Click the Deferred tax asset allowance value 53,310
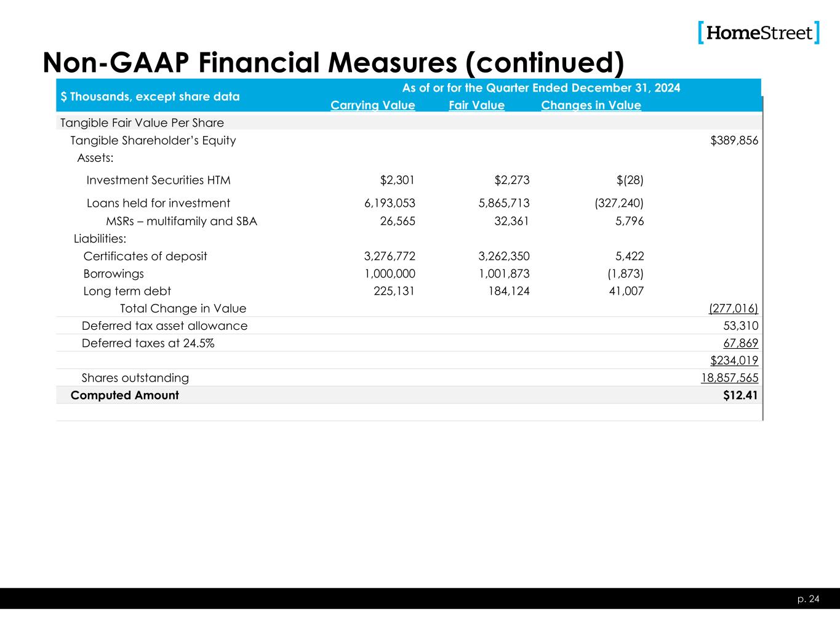 740,325
